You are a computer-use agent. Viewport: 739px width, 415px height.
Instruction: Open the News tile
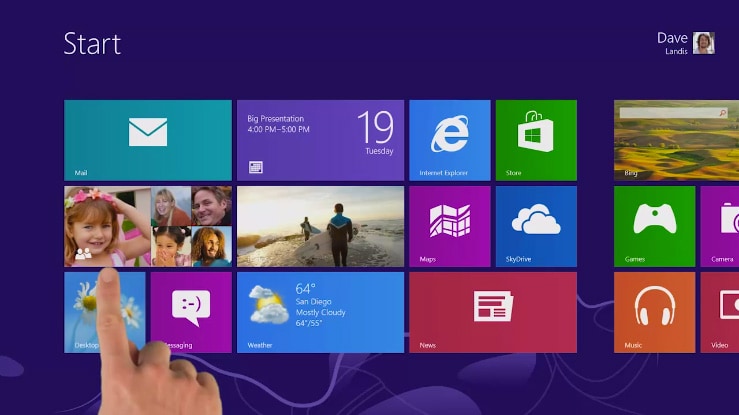tap(493, 312)
